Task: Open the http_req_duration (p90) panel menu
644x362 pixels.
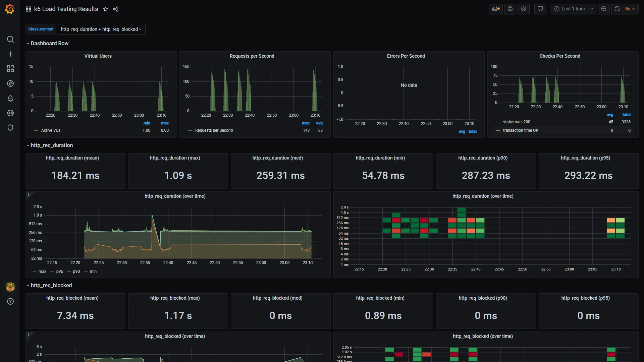Action: 483,158
